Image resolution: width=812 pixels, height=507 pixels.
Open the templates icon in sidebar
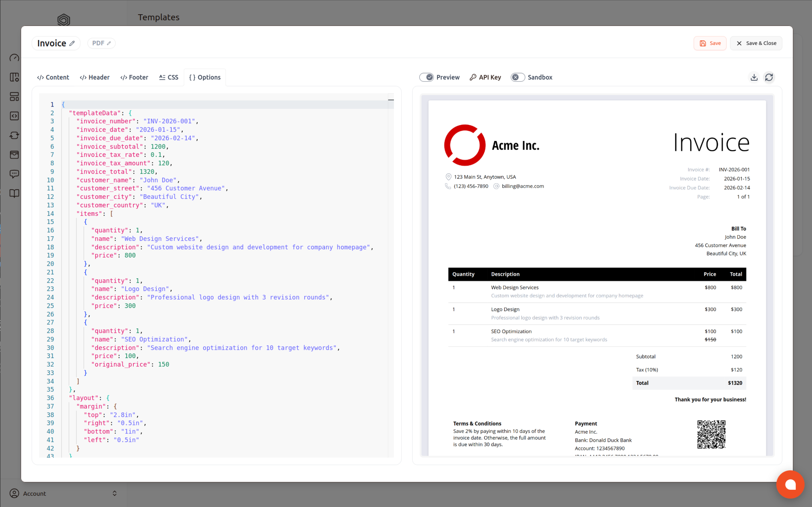coord(14,77)
